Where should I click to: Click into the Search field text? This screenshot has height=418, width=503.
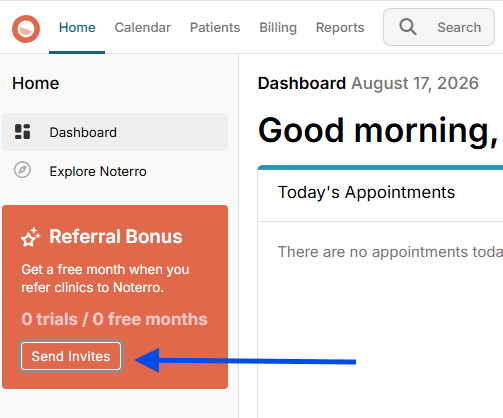459,27
